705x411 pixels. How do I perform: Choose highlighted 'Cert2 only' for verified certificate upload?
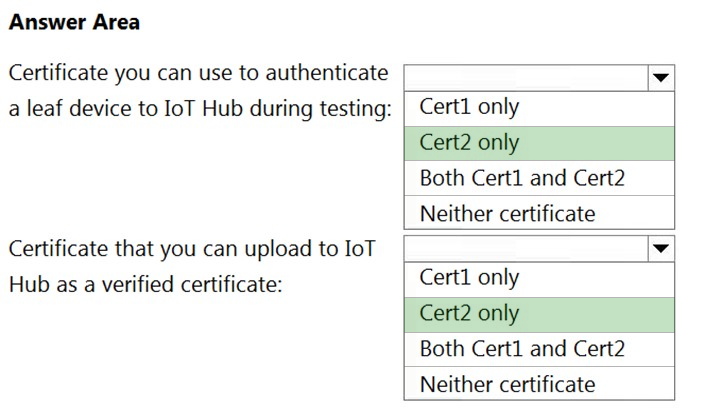(x=539, y=314)
